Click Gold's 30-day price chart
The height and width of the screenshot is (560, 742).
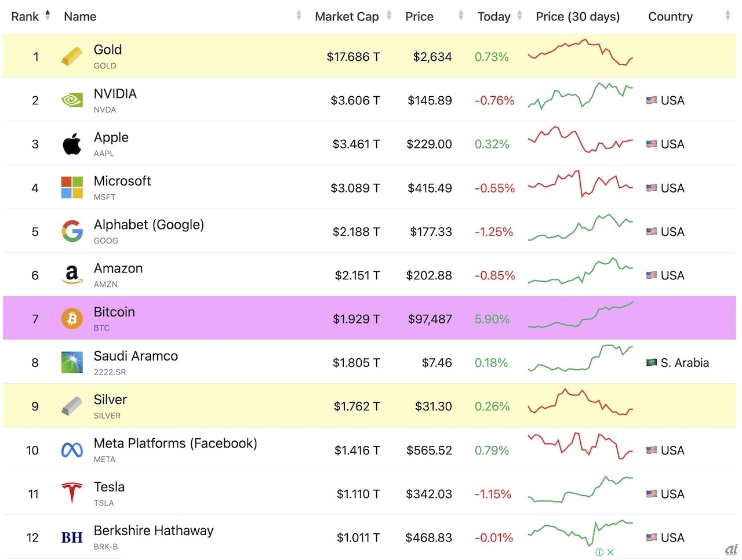tap(580, 52)
